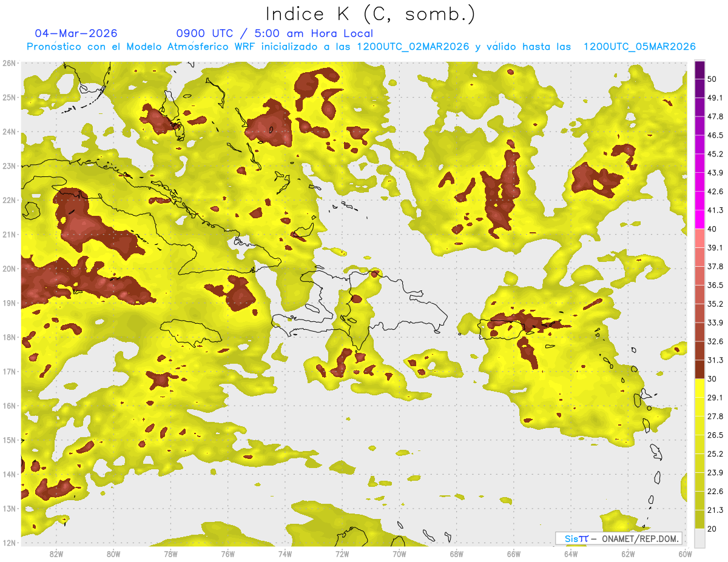Click the light gray colorbar segment below 20
Image resolution: width=728 pixels, height=562 pixels.
point(699,538)
